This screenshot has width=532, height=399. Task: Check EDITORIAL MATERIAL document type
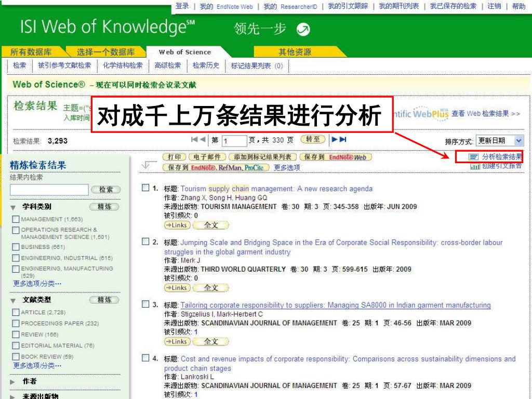coord(16,345)
